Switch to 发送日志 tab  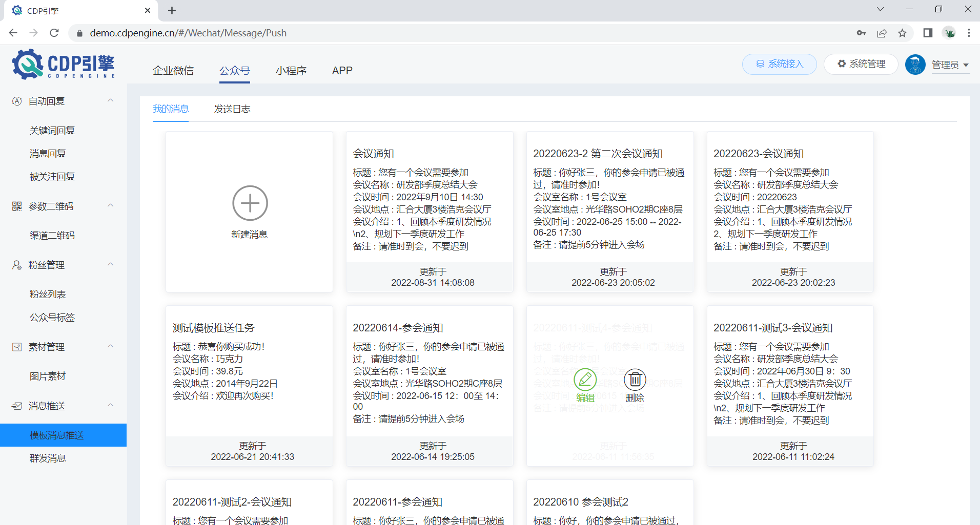pyautogui.click(x=232, y=109)
